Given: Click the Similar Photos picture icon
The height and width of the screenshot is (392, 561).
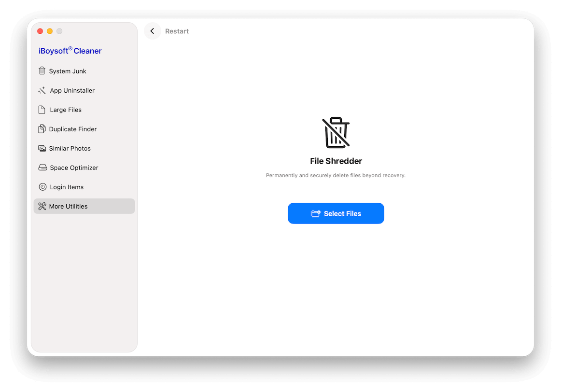Looking at the screenshot, I should (42, 148).
